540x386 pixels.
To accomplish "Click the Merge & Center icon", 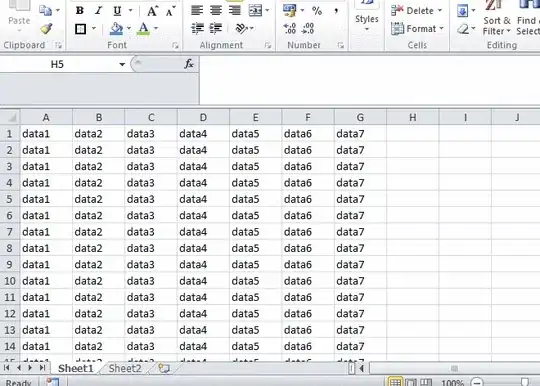I will coord(255,11).
